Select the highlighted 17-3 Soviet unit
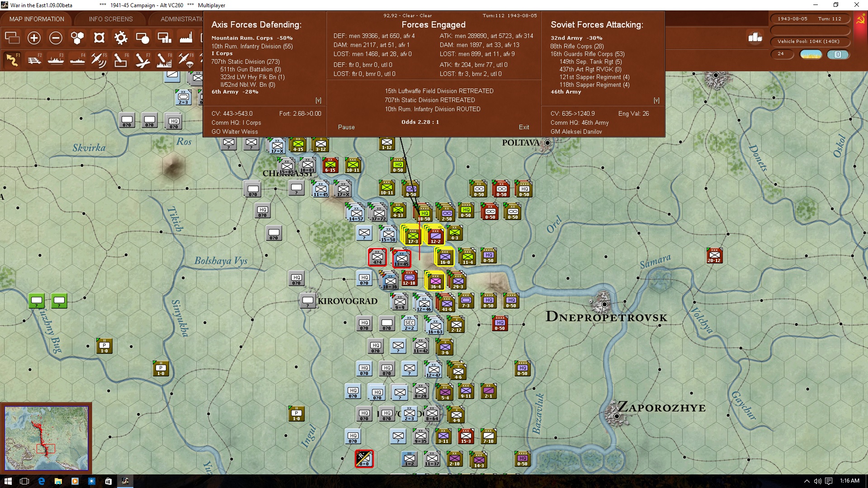The width and height of the screenshot is (868, 488). pos(412,235)
